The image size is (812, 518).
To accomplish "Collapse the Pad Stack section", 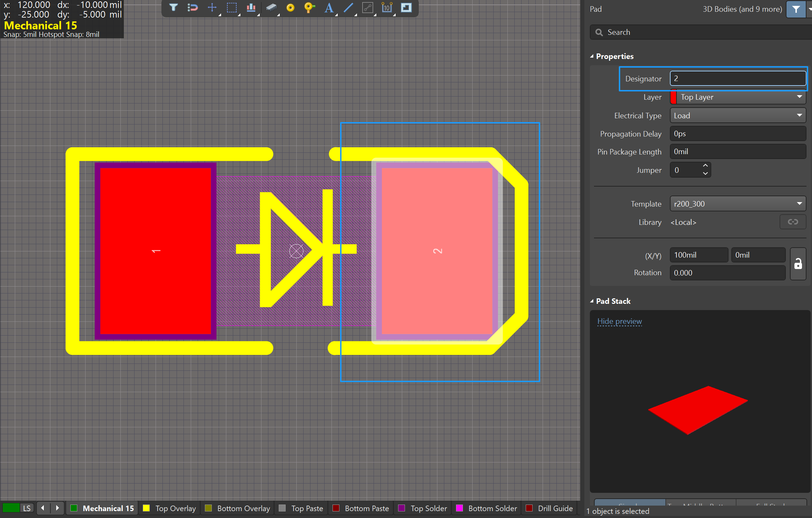I will pyautogui.click(x=592, y=301).
